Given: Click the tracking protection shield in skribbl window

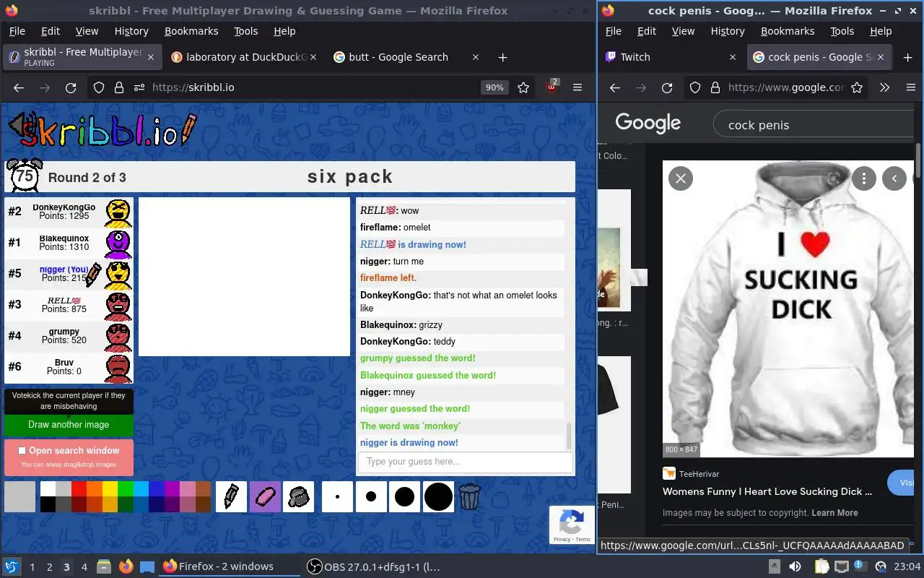Looking at the screenshot, I should coord(99,87).
